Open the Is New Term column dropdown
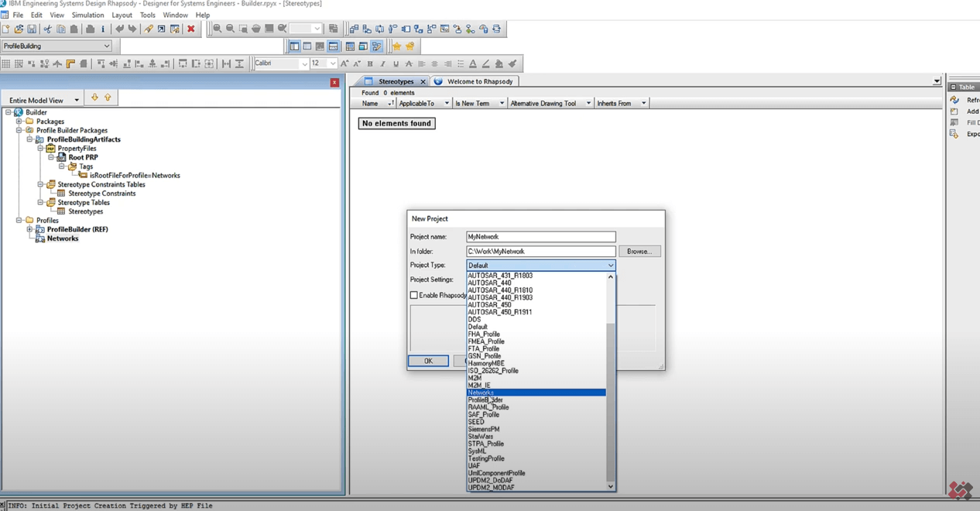The image size is (980, 511). coord(502,103)
